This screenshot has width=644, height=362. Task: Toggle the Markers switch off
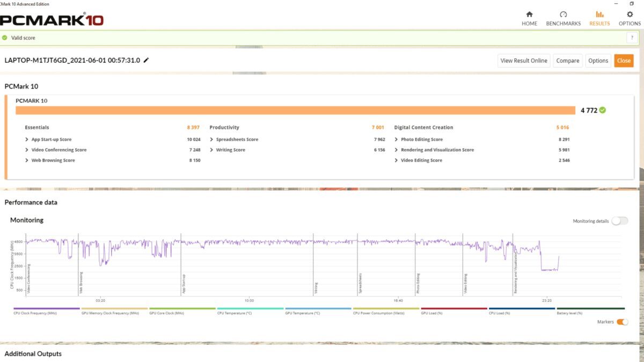coord(622,322)
